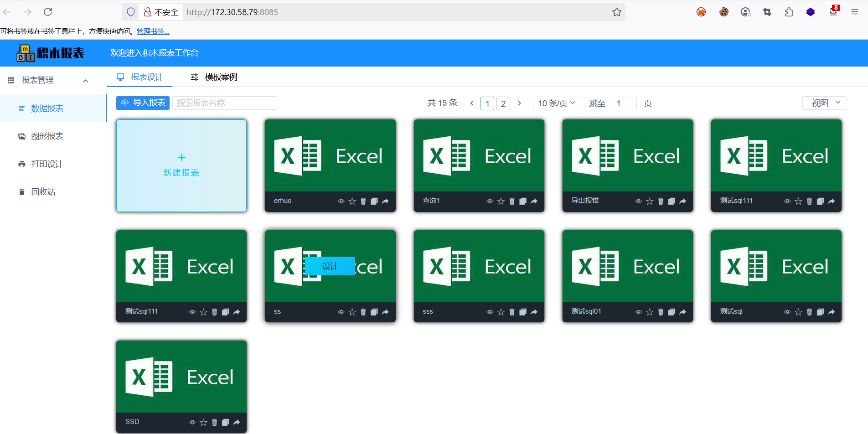Image resolution: width=868 pixels, height=434 pixels.
Task: Share the SSD report
Action: pyautogui.click(x=237, y=423)
